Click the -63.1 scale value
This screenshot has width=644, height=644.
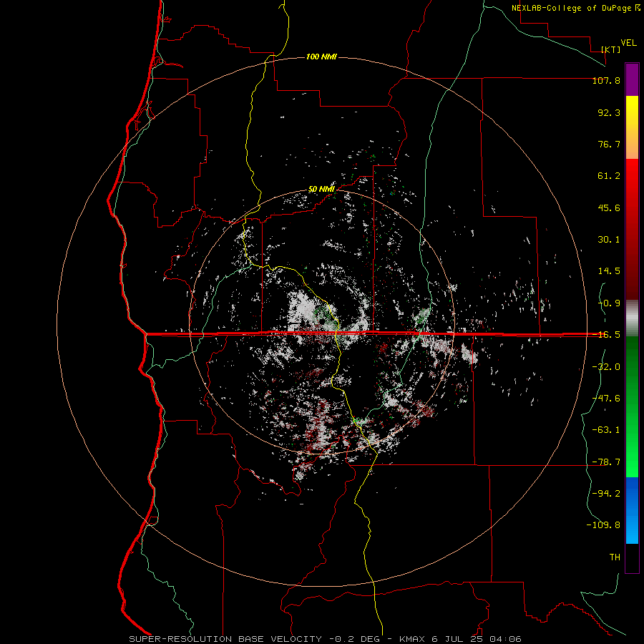click(606, 430)
